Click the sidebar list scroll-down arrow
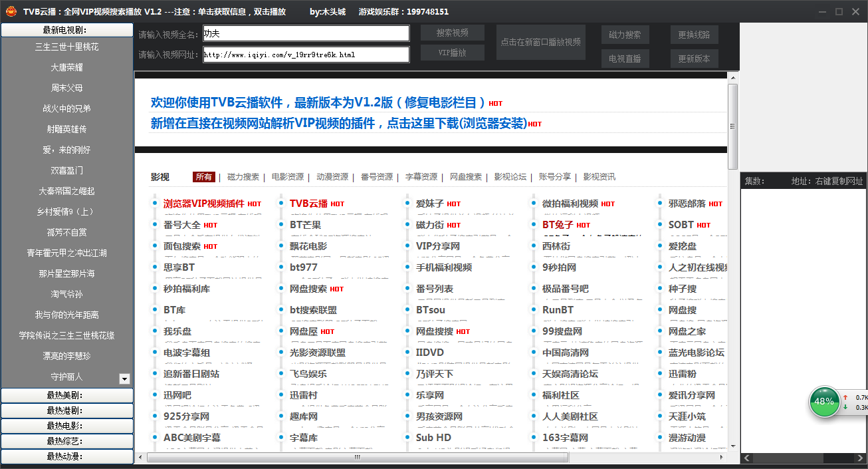Screen dimensions: 868x469 point(124,379)
